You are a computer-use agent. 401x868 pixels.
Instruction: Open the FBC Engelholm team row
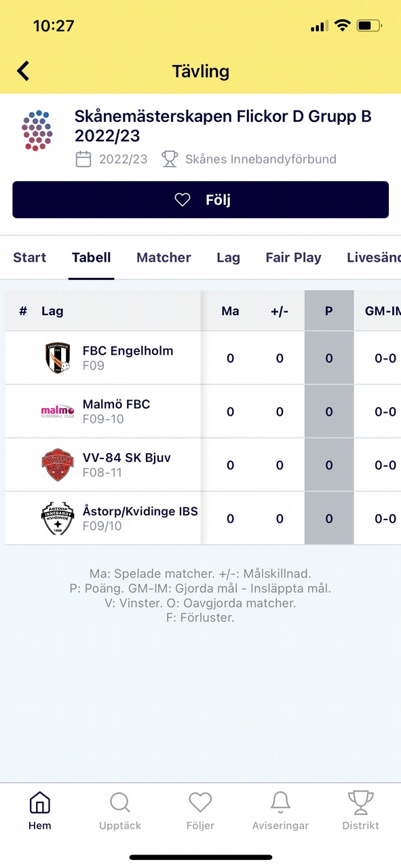[200, 357]
